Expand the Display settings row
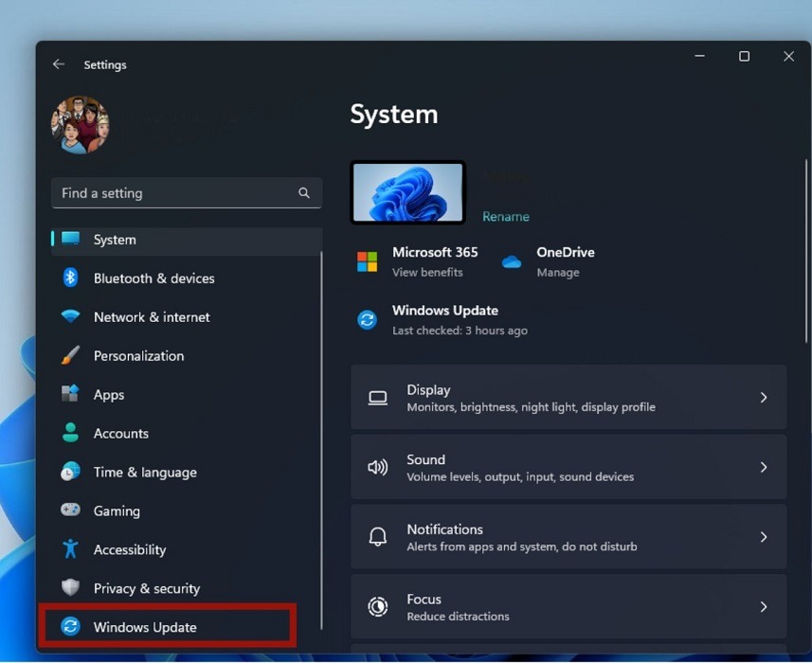Image resolution: width=812 pixels, height=663 pixels. pyautogui.click(x=568, y=397)
